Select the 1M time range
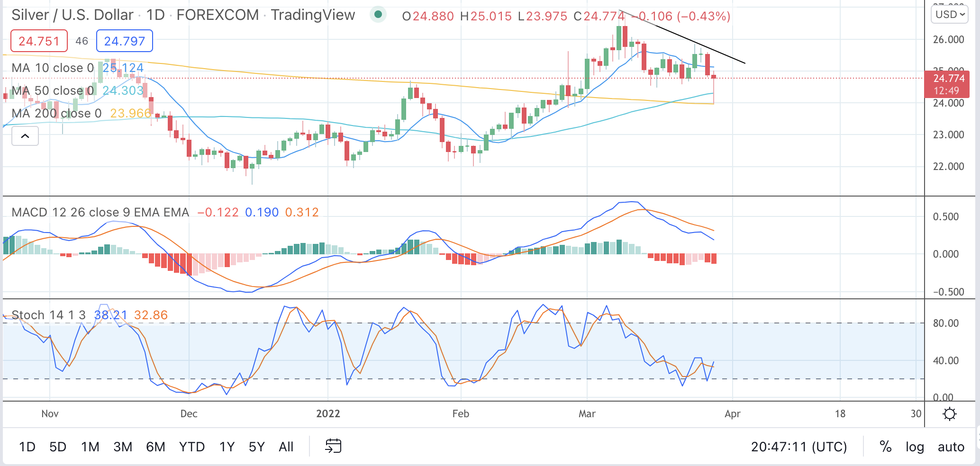The height and width of the screenshot is (466, 980). [x=90, y=447]
